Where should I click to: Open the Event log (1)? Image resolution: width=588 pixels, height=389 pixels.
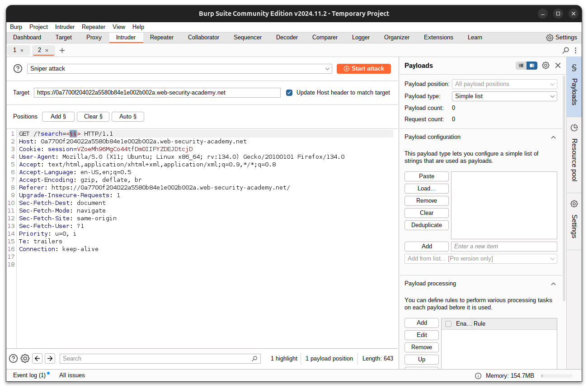29,375
